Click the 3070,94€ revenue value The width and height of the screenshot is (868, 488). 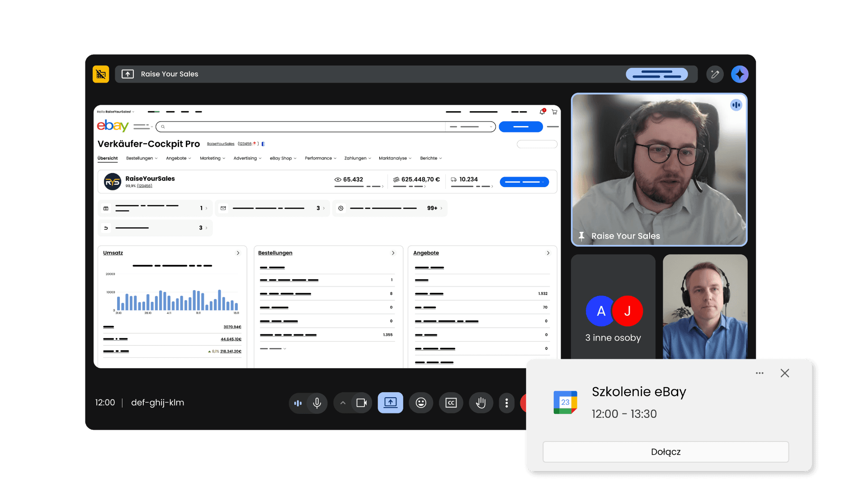click(232, 327)
